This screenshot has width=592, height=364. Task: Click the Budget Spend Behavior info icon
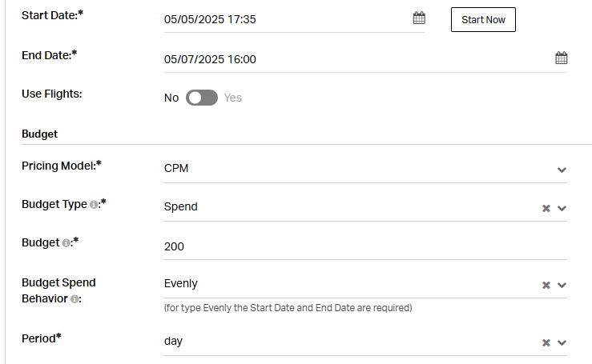(x=75, y=299)
